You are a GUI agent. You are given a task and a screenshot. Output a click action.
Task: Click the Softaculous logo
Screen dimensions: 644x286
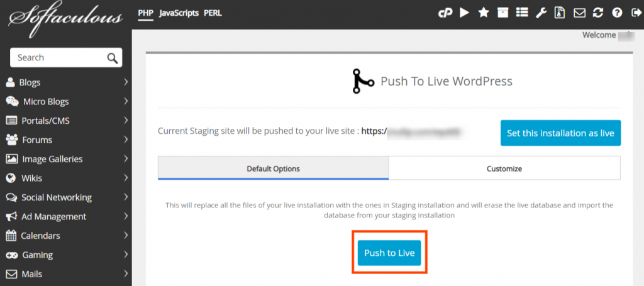click(x=65, y=19)
